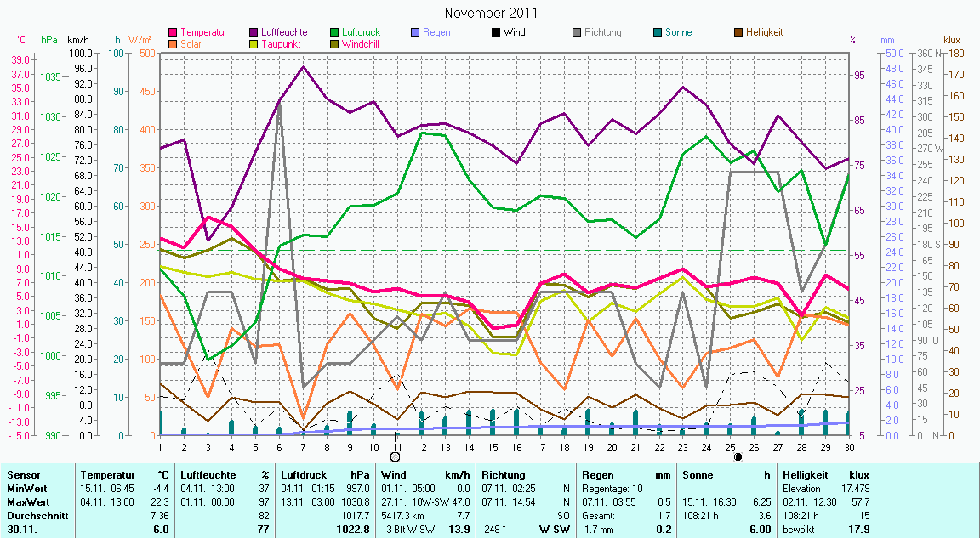The width and height of the screenshot is (980, 538).
Task: Click the orange Solar legend swatch
Action: point(174,44)
